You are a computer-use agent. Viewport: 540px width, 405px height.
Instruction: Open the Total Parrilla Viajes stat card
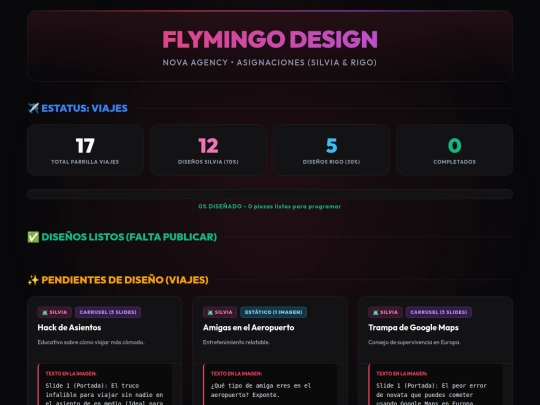click(x=85, y=150)
